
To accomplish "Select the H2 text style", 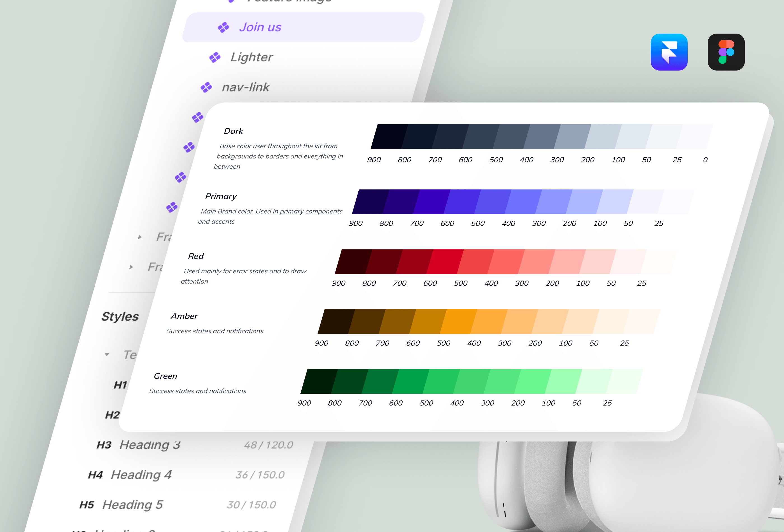I will (x=112, y=415).
